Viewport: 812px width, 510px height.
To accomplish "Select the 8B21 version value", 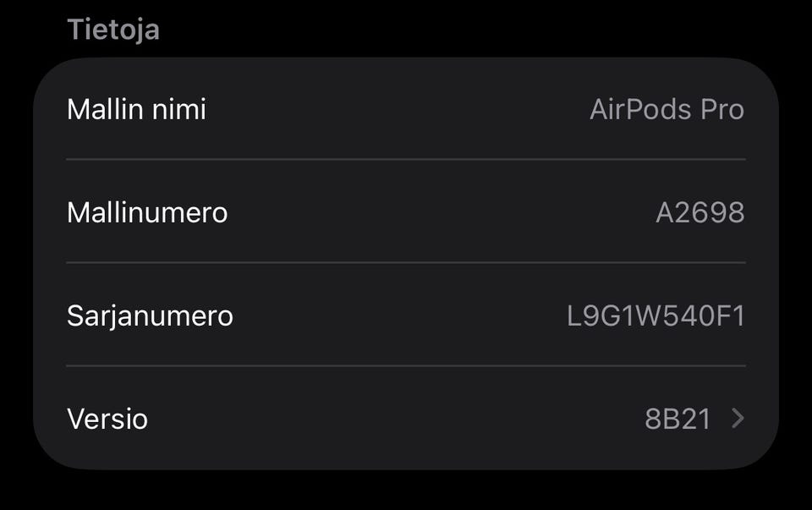I will 678,419.
